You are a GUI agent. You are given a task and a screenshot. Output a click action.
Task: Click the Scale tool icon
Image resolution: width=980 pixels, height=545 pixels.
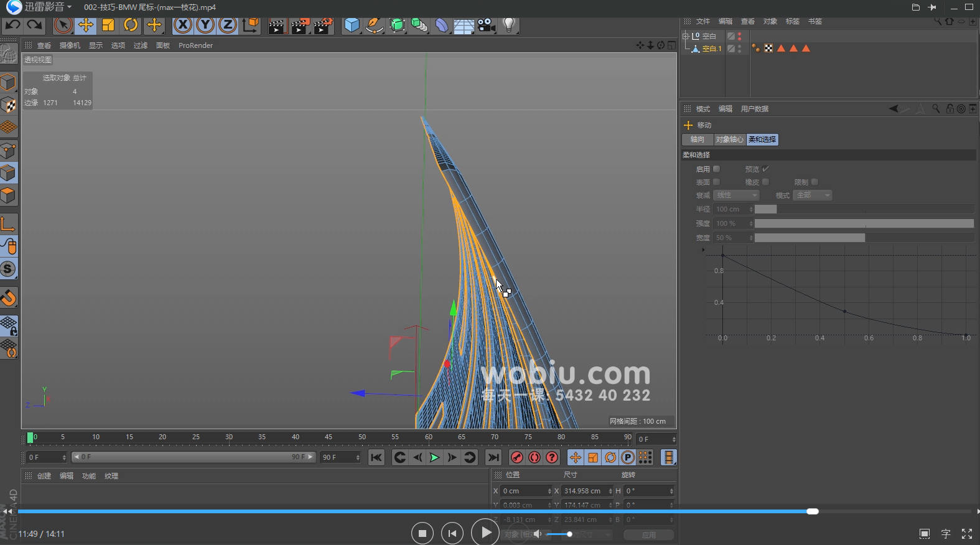[108, 25]
